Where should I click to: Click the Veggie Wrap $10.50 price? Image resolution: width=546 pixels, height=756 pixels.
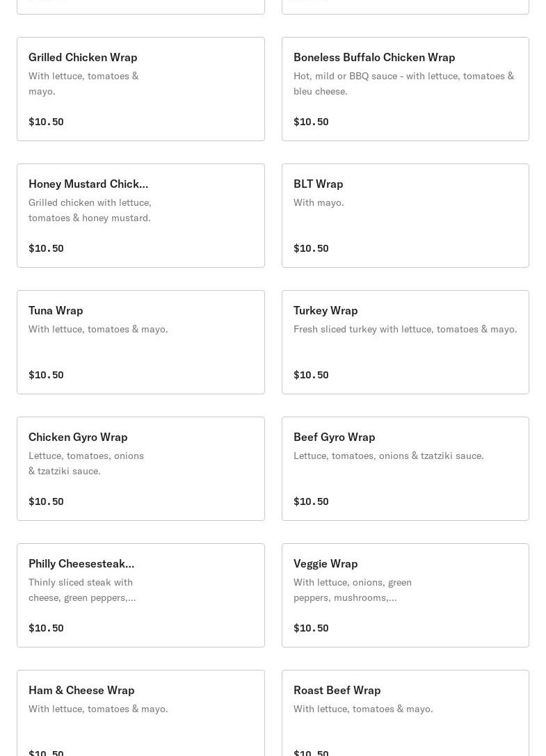coord(311,628)
